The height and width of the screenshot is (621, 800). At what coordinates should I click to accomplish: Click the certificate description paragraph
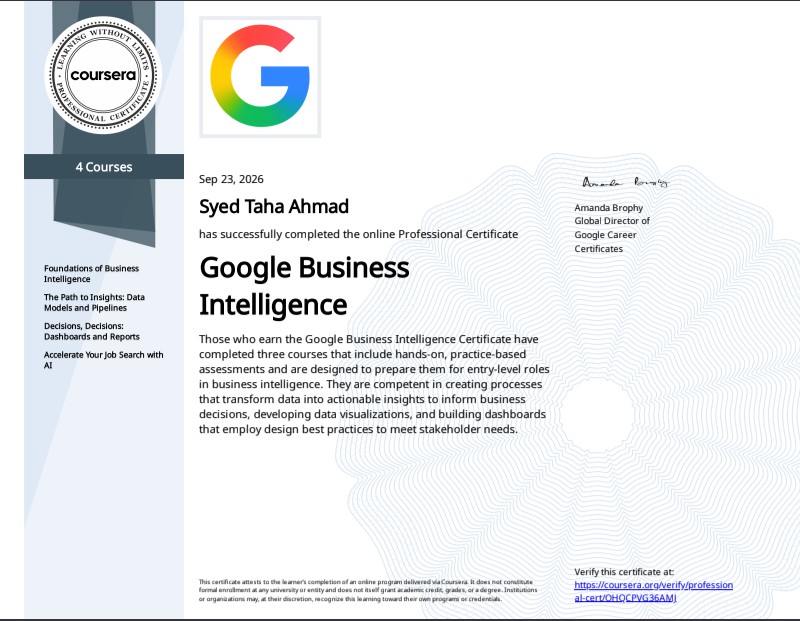point(374,384)
